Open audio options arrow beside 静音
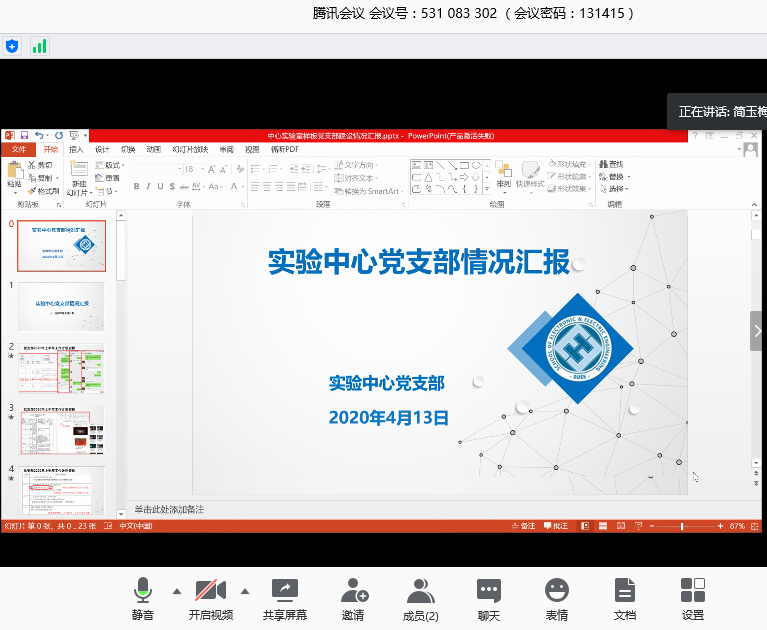This screenshot has height=630, width=767. (177, 590)
